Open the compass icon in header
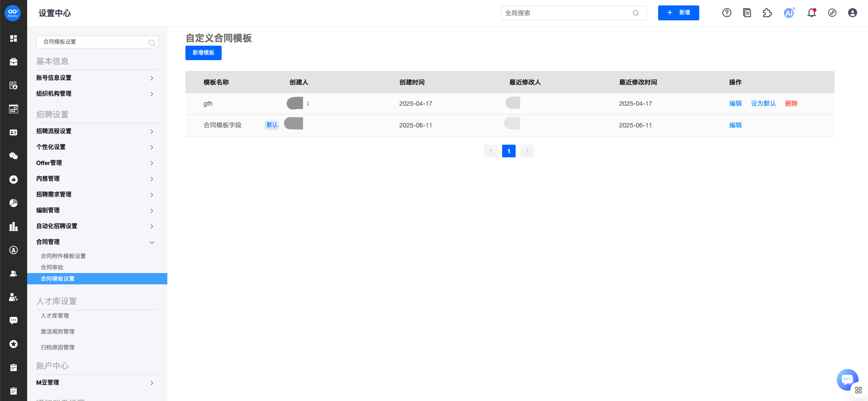Screen dimensions: 868x401 832,13
